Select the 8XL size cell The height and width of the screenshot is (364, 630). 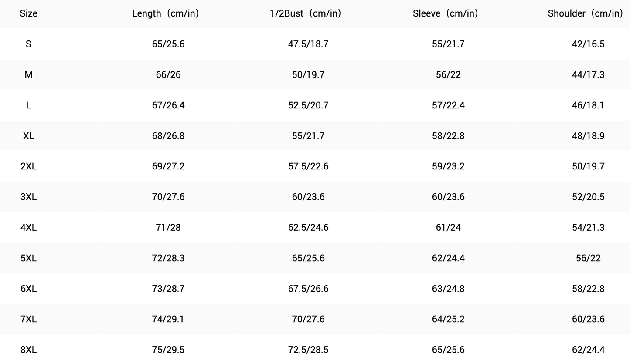click(x=28, y=350)
